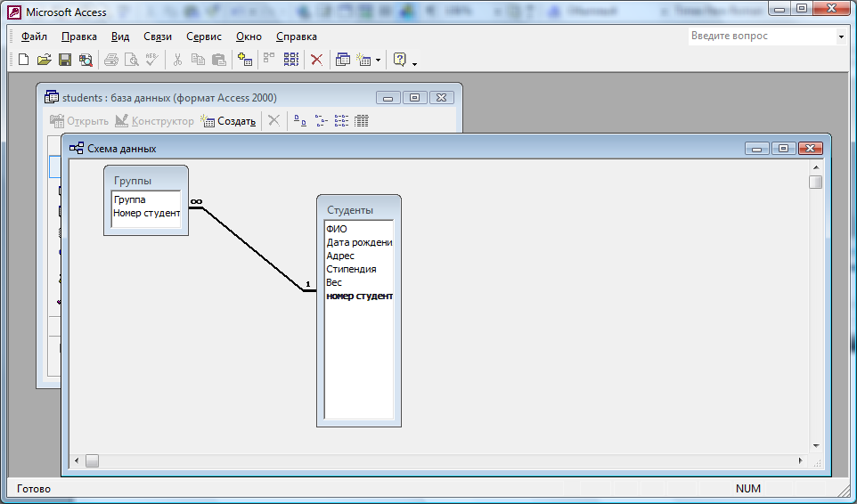
Task: Click Создать in the students window
Action: pos(228,121)
